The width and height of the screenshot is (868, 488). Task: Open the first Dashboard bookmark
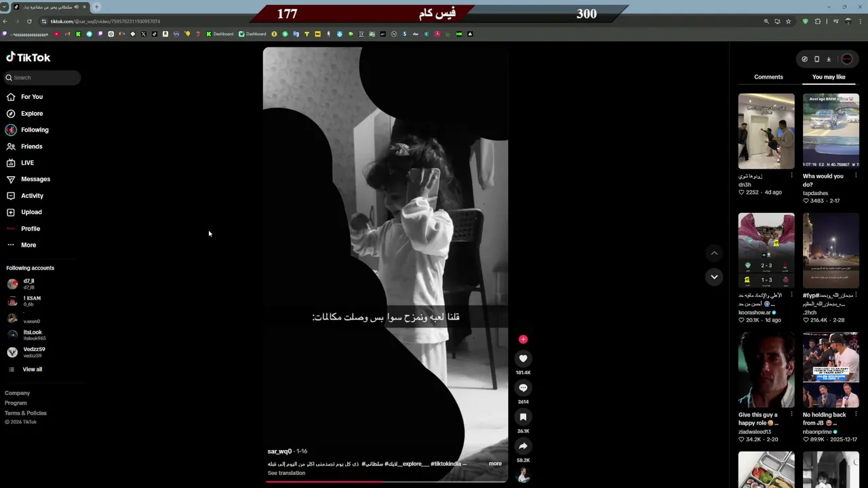[x=220, y=34]
